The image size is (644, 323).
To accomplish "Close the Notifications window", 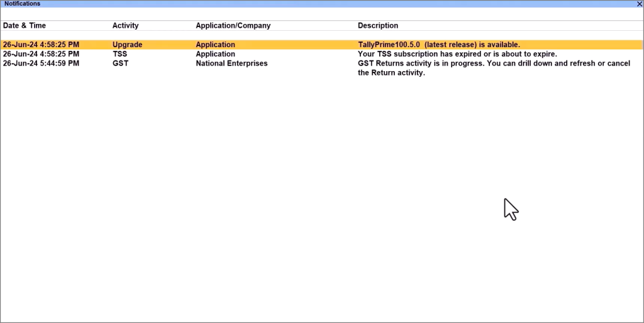I will point(640,4).
